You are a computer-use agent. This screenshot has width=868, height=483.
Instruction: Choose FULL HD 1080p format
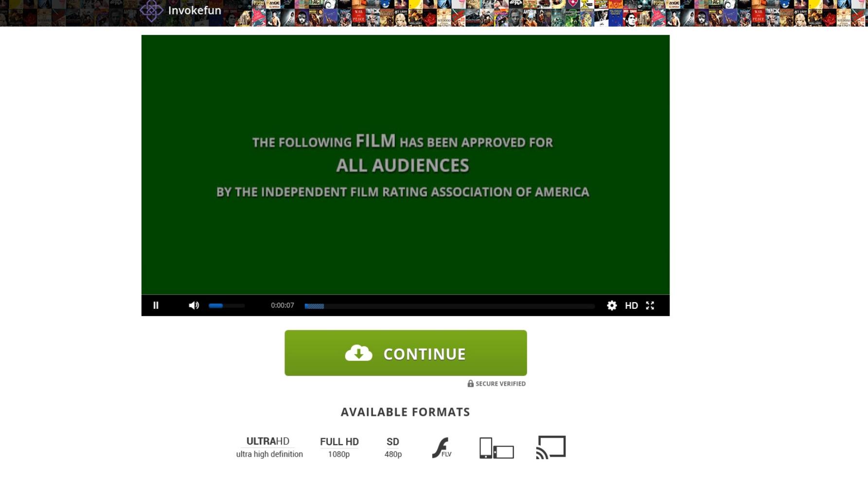(339, 447)
